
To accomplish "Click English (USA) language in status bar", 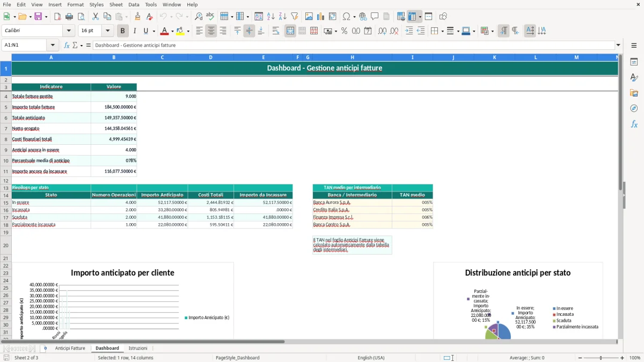I will click(371, 358).
